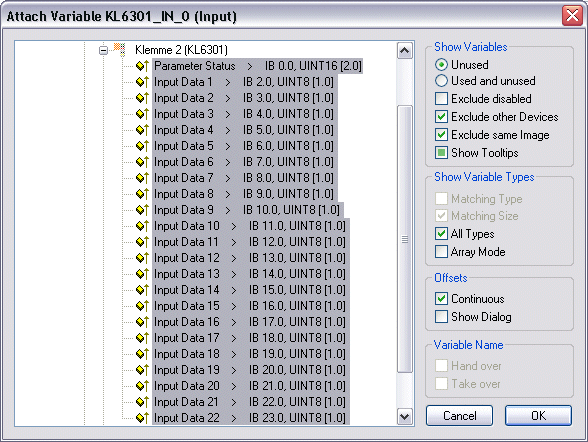Viewport: 588px width, 442px height.
Task: Click the variable icon beside Input Data 22
Action: [142, 418]
